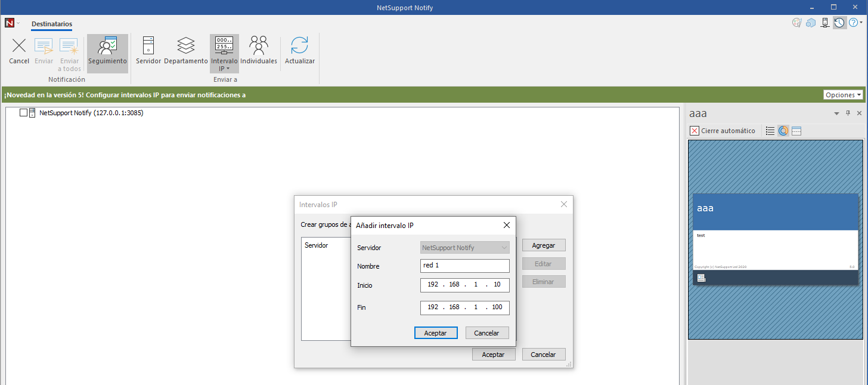
Task: Select the window layout icon in aaa panel
Action: [x=796, y=131]
